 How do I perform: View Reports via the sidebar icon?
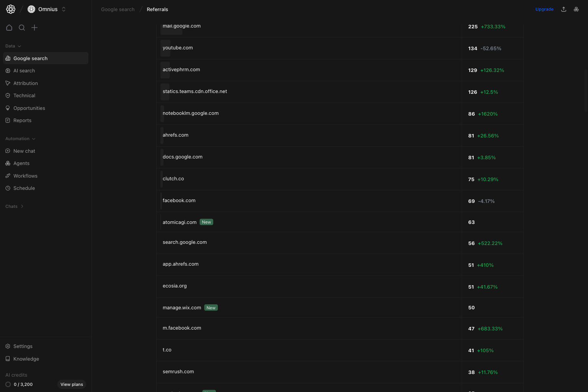[8, 120]
